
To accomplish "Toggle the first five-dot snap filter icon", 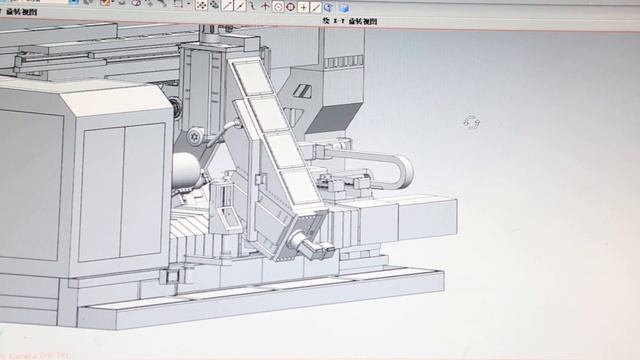I will pyautogui.click(x=201, y=5).
